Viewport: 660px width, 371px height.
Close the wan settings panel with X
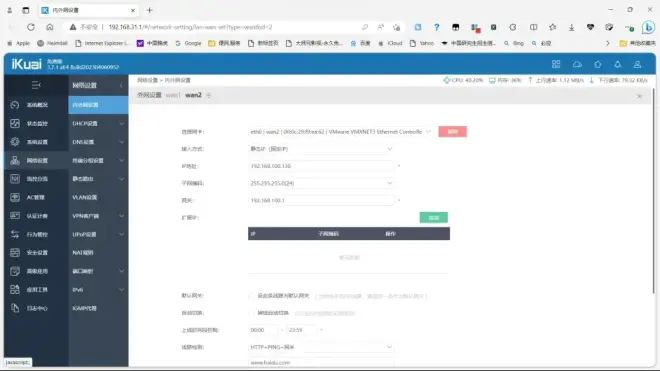click(x=639, y=96)
